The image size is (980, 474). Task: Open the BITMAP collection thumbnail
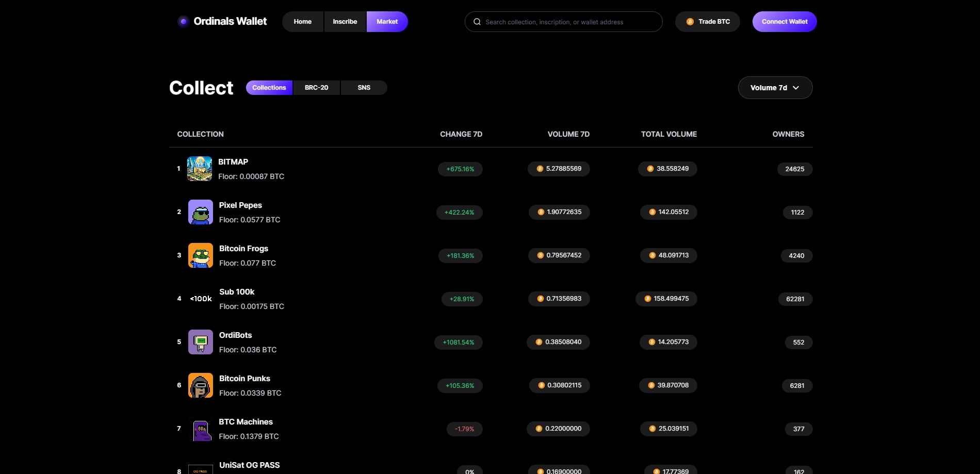pyautogui.click(x=200, y=169)
